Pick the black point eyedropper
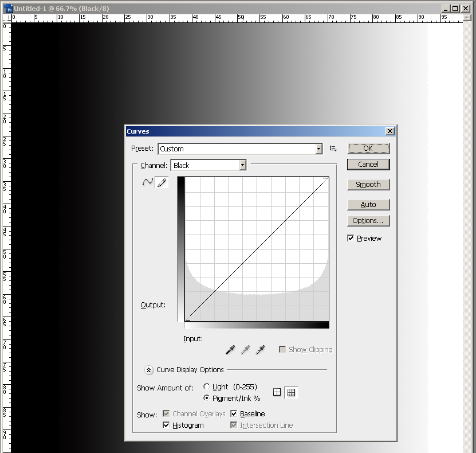This screenshot has width=476, height=453. click(230, 350)
